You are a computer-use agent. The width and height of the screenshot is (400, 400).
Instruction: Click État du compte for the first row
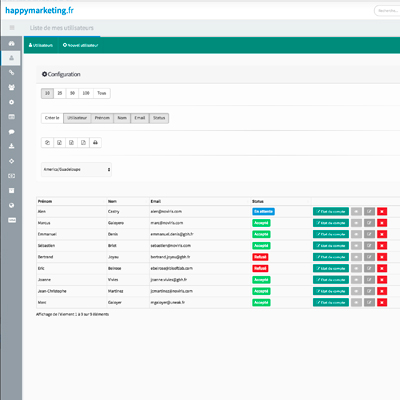pyautogui.click(x=331, y=212)
